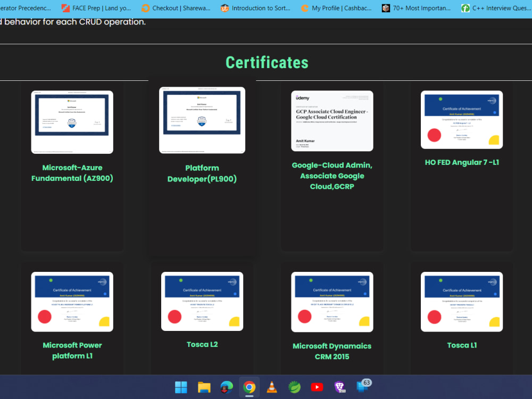Open the GCP Associate Cloud Engineer thumbnail
This screenshot has width=532, height=399.
click(332, 121)
